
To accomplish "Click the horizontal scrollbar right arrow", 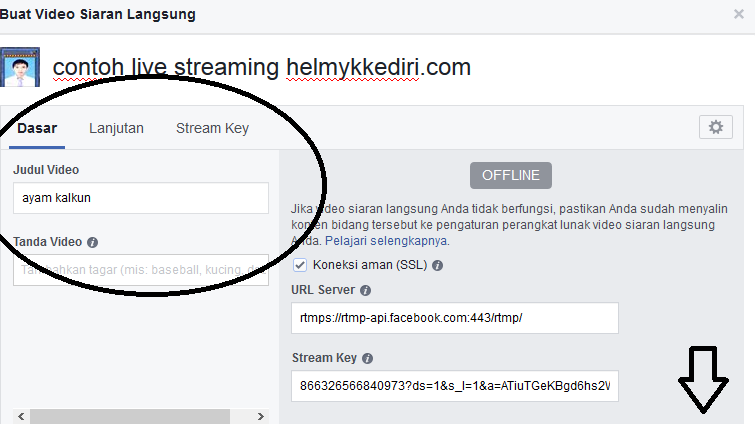I will [x=260, y=416].
